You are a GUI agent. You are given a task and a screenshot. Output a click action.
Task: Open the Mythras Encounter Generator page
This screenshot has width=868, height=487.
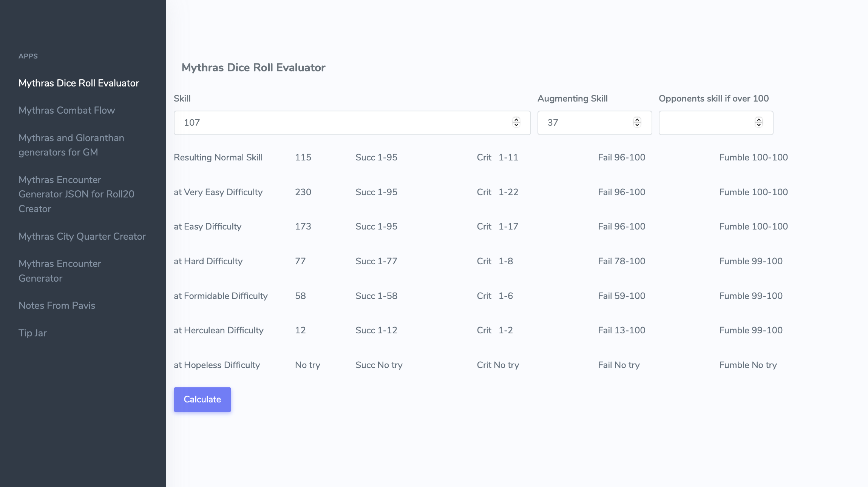pos(60,271)
